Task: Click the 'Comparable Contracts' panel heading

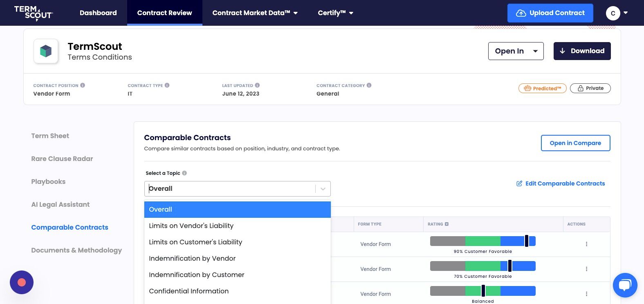Action: click(x=187, y=138)
